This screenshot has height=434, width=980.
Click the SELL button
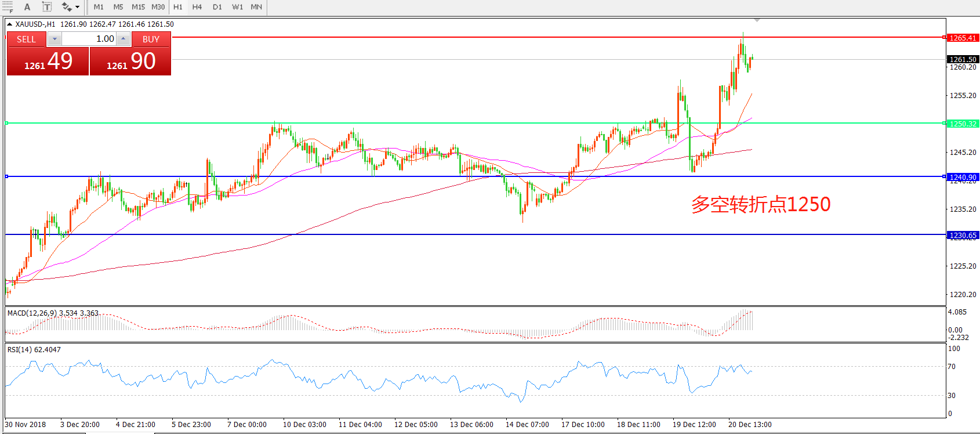pyautogui.click(x=26, y=39)
